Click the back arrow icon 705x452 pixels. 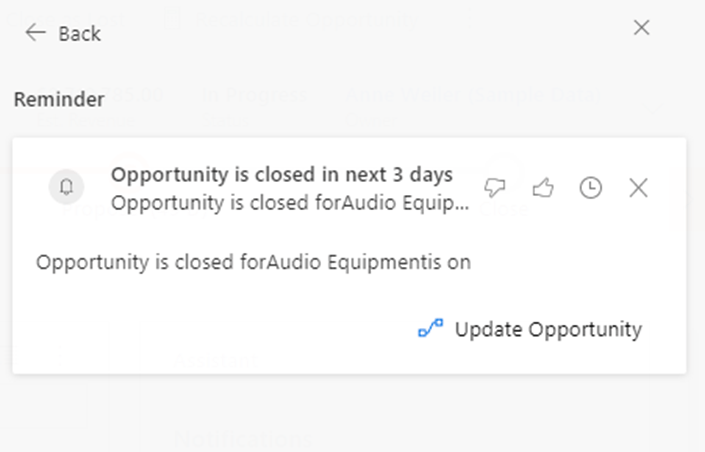tap(36, 32)
